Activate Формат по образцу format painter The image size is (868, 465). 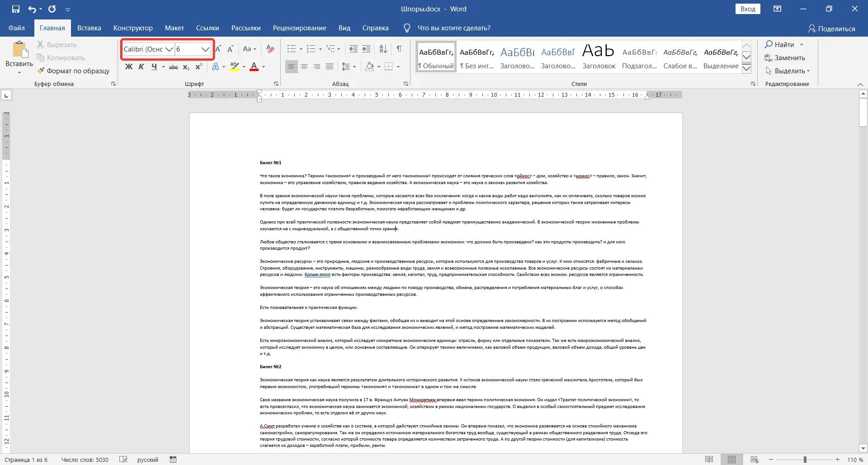[x=73, y=71]
